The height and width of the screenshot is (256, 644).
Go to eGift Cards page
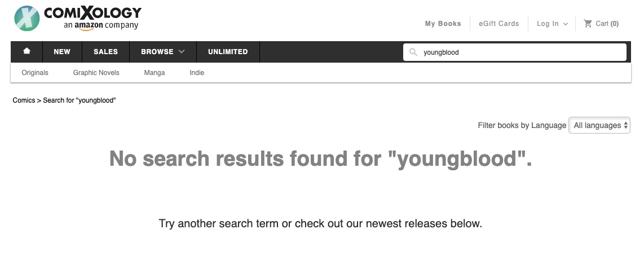tap(499, 24)
